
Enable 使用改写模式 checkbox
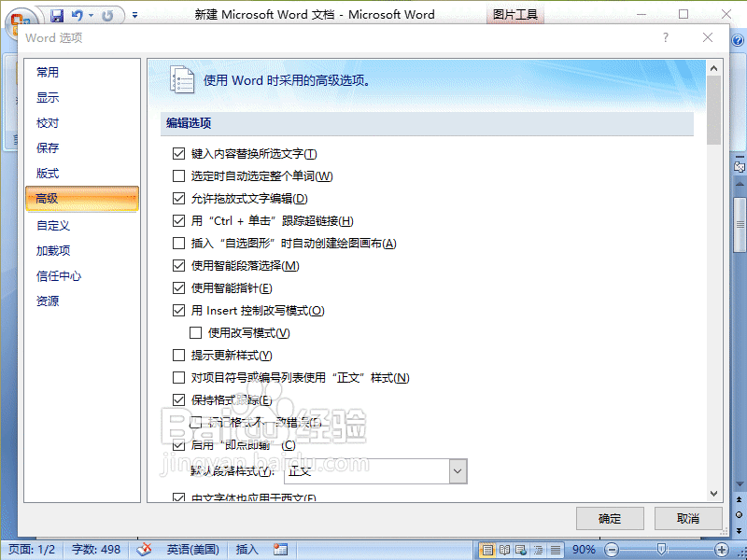(x=195, y=333)
